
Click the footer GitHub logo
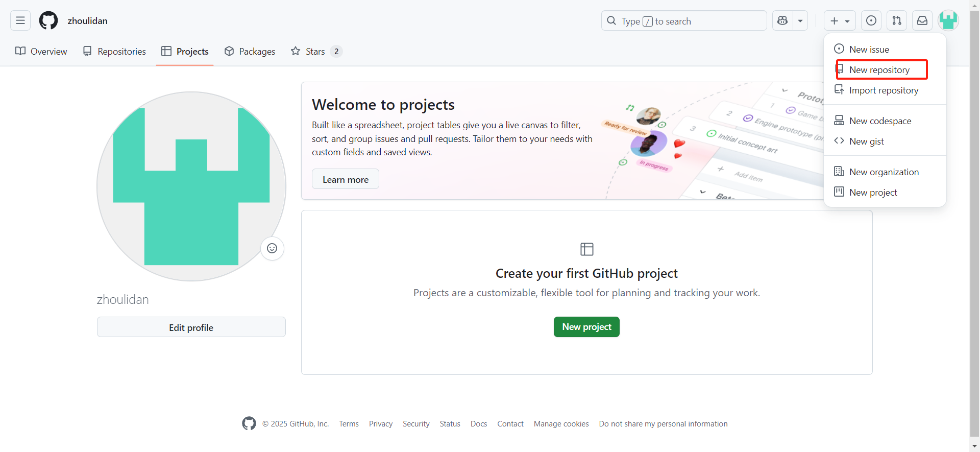point(249,423)
